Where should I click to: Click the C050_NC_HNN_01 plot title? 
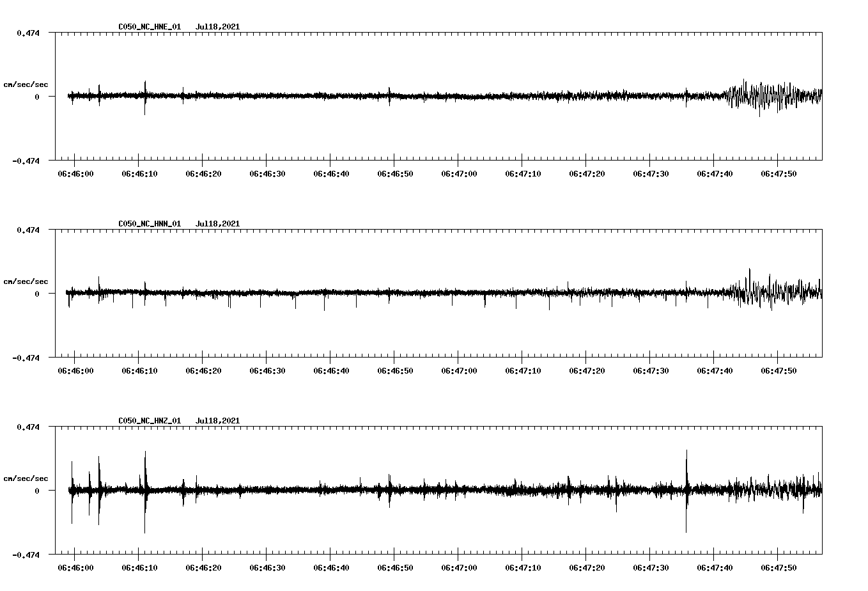(150, 224)
